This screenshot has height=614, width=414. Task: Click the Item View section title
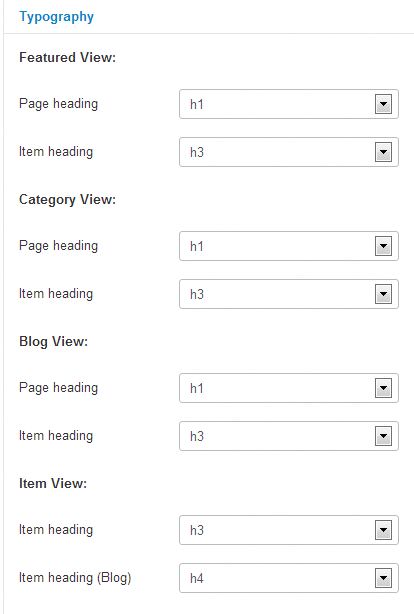[x=53, y=484]
